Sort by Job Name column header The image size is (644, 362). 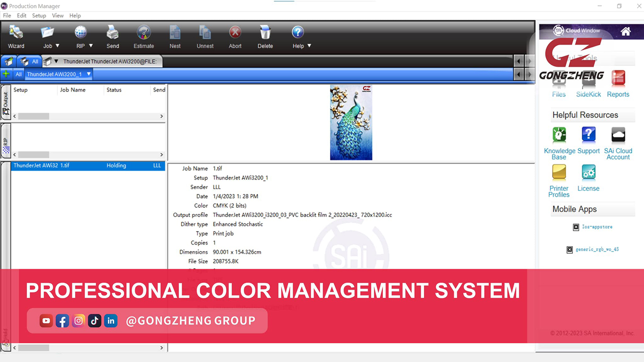click(x=72, y=90)
